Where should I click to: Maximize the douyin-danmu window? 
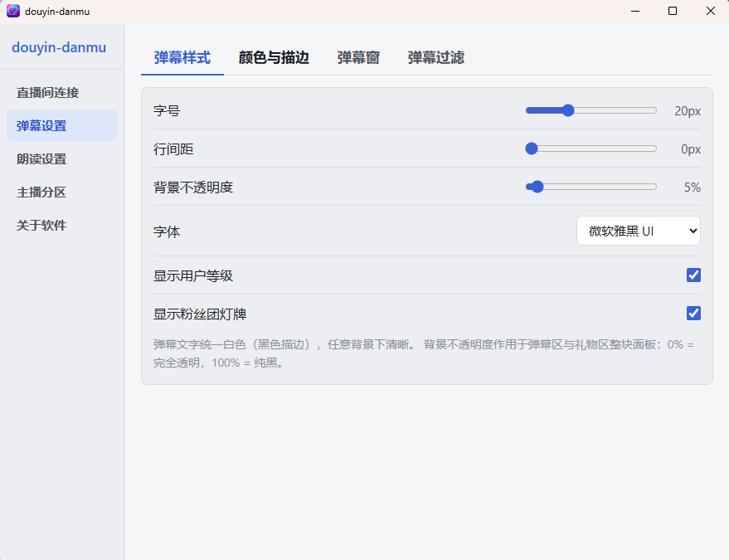(673, 11)
